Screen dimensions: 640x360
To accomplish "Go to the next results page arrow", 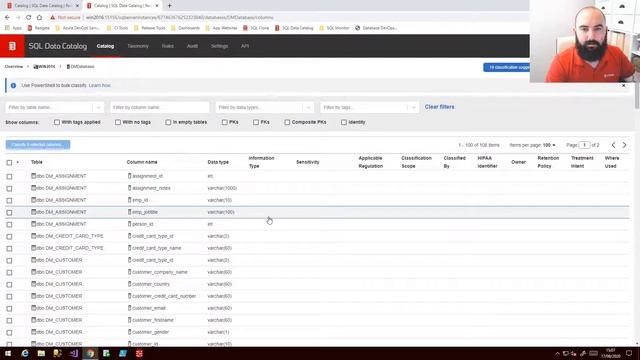I will (x=624, y=145).
